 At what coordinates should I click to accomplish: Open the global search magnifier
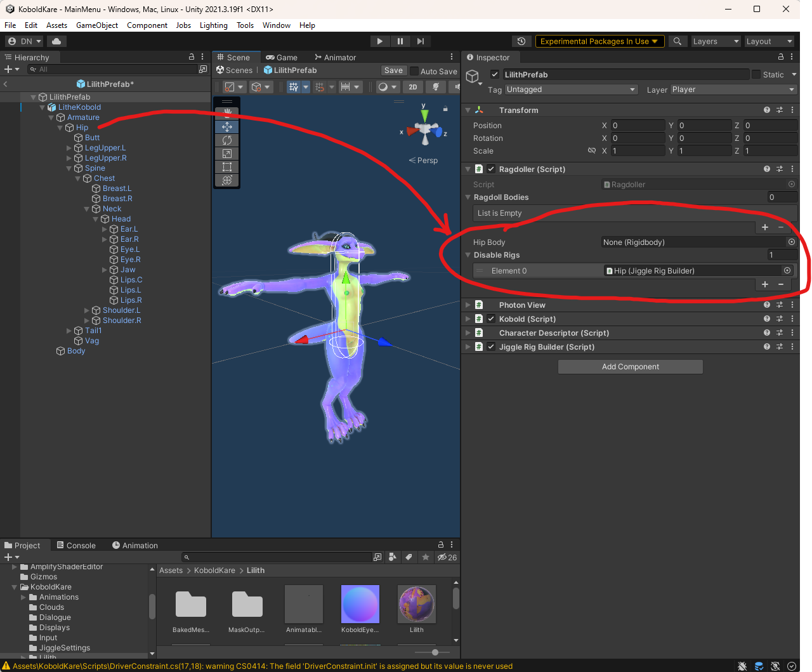(678, 41)
